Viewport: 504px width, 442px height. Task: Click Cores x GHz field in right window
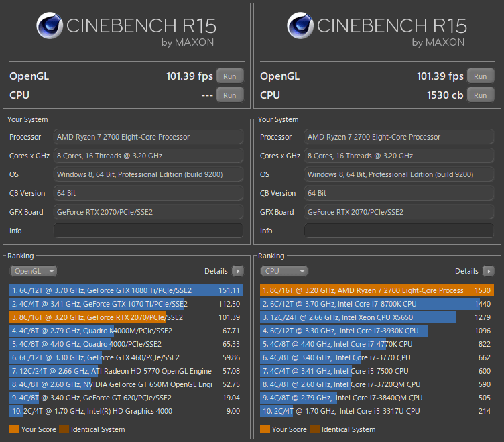399,156
